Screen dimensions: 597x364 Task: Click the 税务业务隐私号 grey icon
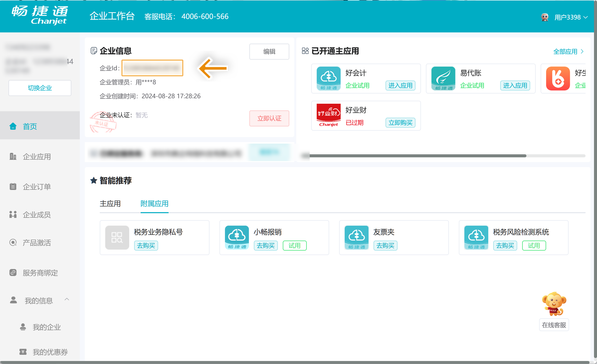coord(117,237)
